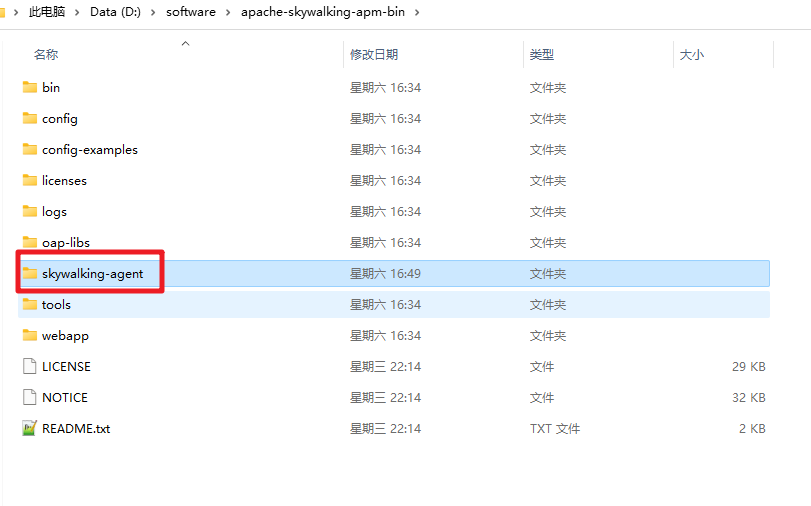Select the LICENSE file name
The image size is (811, 506).
(66, 367)
